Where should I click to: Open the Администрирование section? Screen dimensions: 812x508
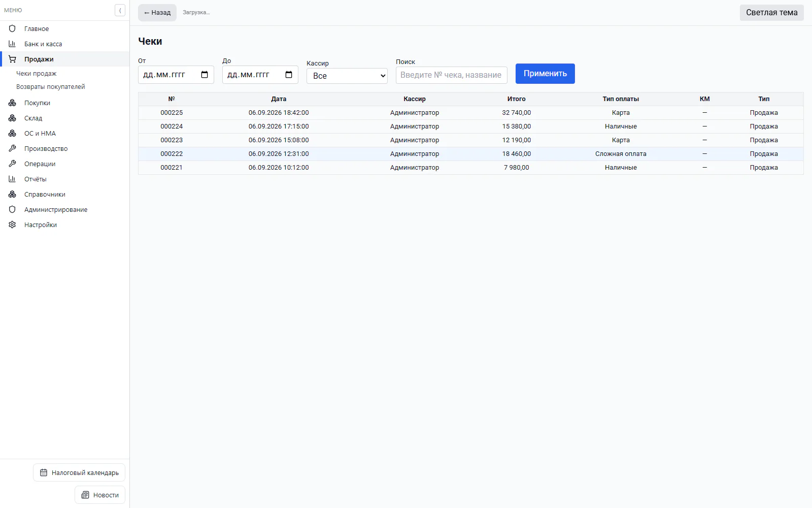[65, 209]
